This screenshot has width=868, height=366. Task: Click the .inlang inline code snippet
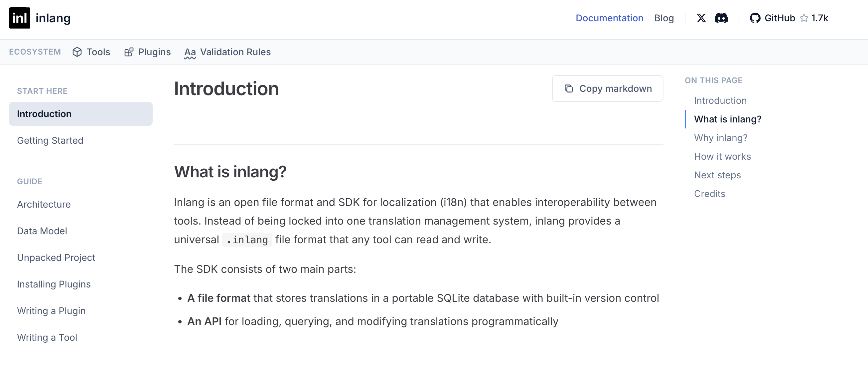247,239
